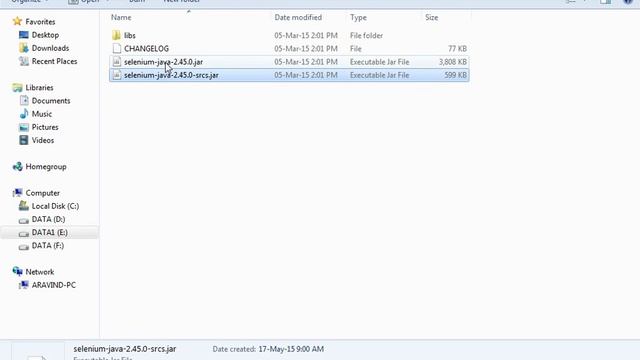640x360 pixels.
Task: Click the Computer icon
Action: tap(17, 193)
